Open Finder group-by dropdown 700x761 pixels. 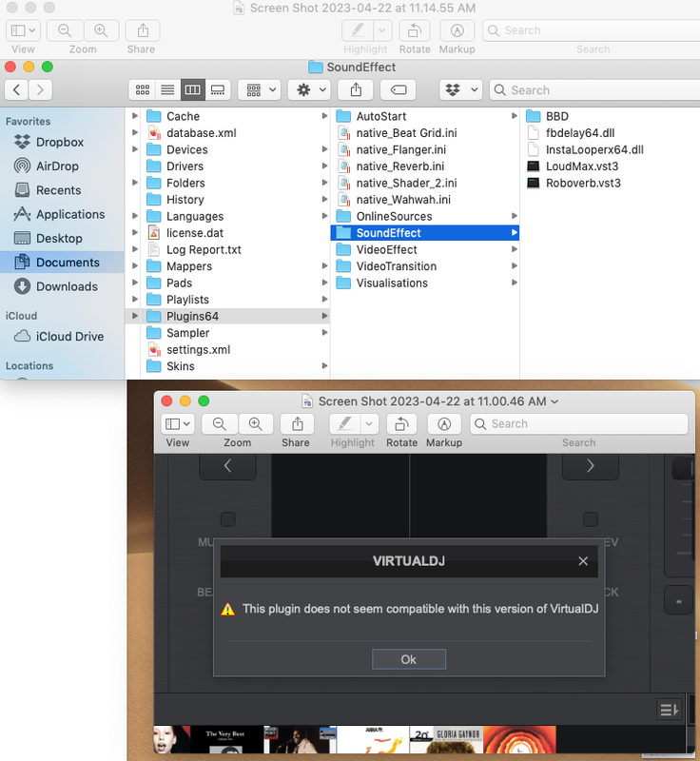tap(260, 89)
